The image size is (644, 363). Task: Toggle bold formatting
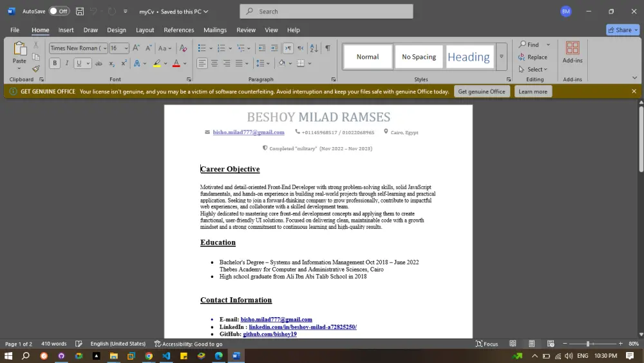coord(55,63)
